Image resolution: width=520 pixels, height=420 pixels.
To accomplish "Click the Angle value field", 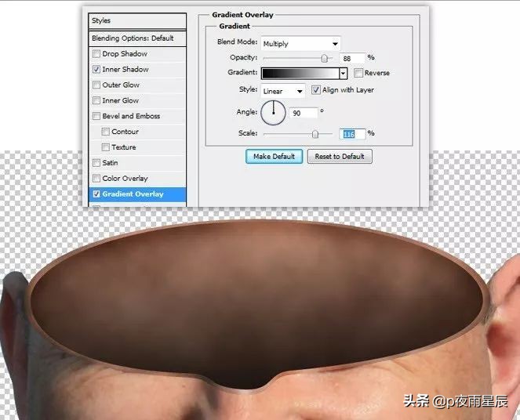I will [x=304, y=114].
